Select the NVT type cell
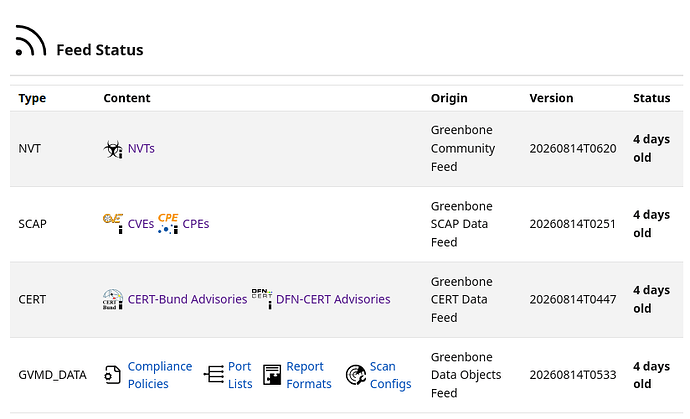The image size is (690, 419). click(29, 149)
